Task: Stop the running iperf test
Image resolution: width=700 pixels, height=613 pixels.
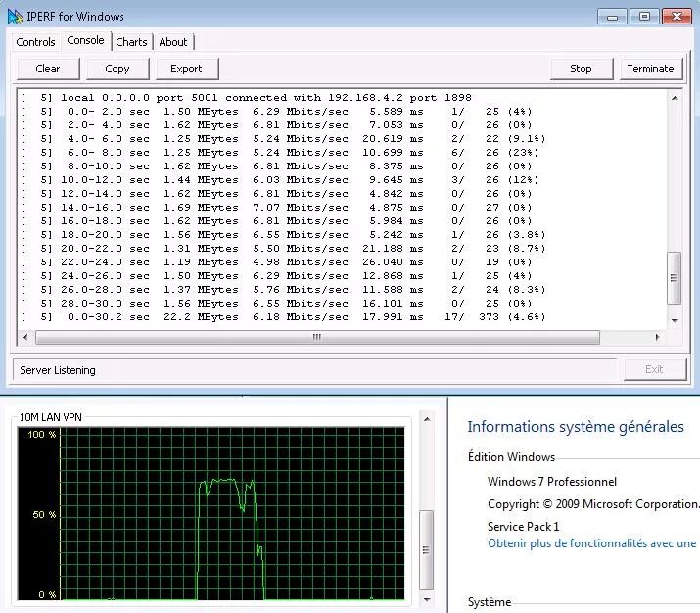Action: click(582, 69)
